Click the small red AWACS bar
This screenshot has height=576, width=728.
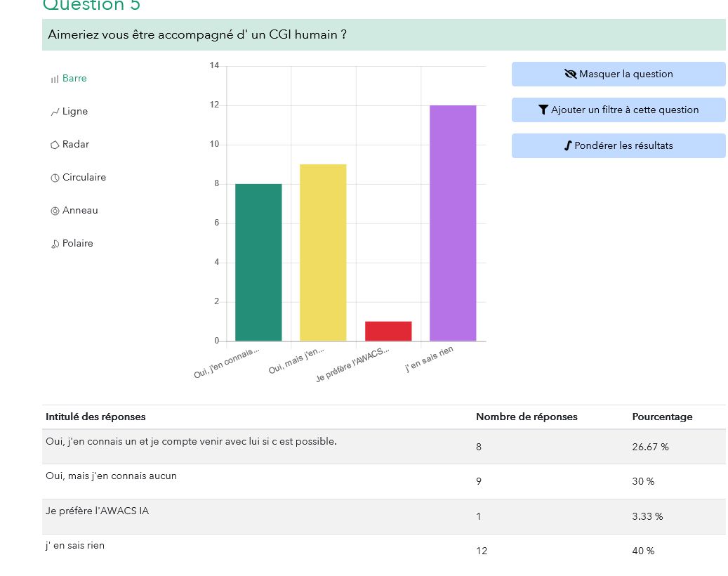[388, 331]
